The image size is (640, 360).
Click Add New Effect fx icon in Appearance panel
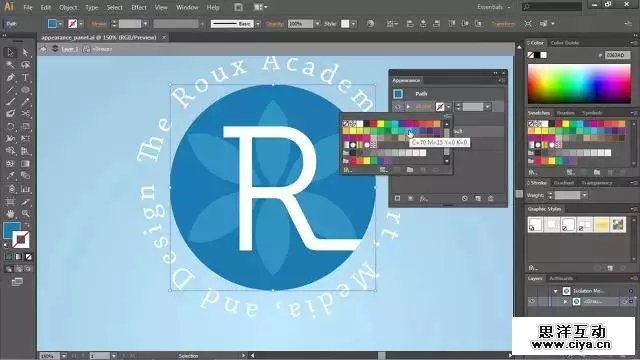tap(424, 198)
